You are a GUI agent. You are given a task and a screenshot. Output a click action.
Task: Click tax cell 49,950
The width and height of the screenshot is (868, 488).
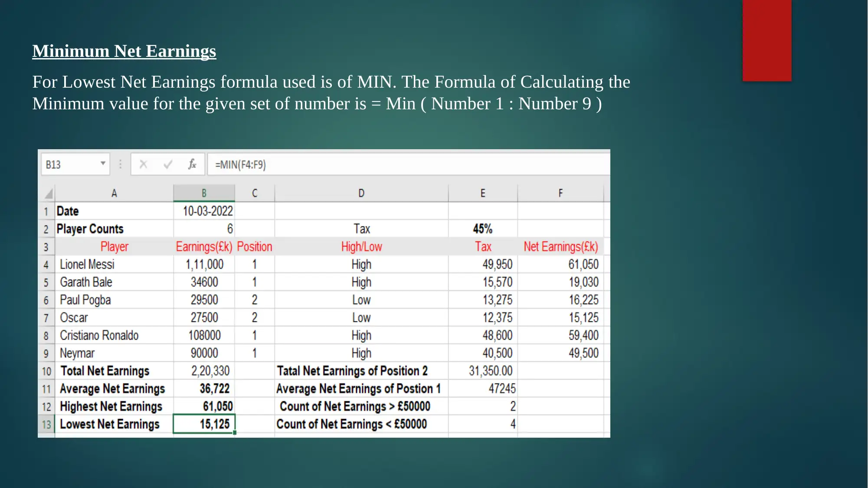click(x=483, y=265)
